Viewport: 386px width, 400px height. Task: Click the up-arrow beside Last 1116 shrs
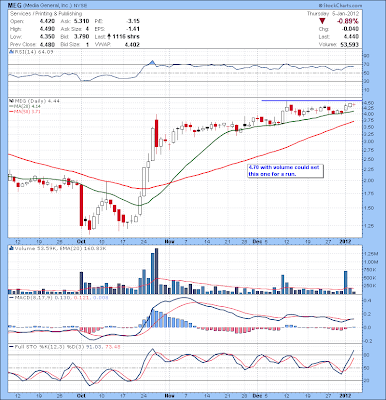(x=109, y=37)
